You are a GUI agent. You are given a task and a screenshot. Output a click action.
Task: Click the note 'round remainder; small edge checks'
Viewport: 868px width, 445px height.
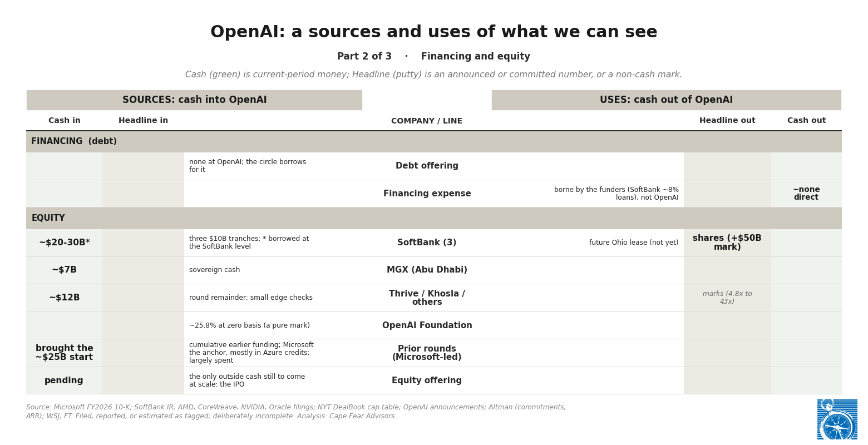click(x=251, y=298)
